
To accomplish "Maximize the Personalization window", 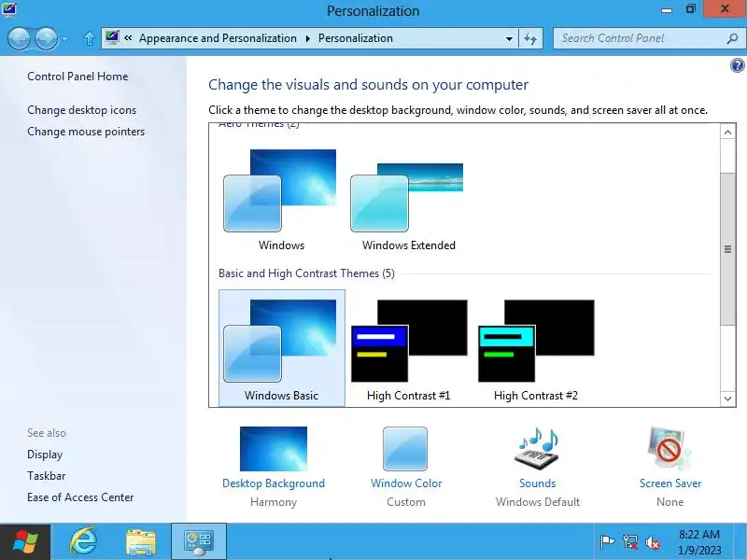I will [690, 9].
